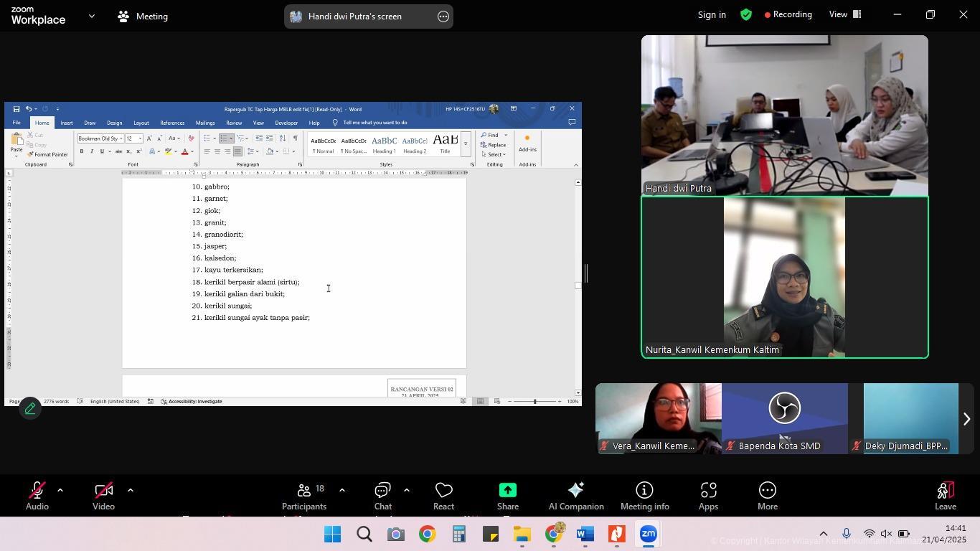Align text to the left
980x551 pixels.
point(207,151)
